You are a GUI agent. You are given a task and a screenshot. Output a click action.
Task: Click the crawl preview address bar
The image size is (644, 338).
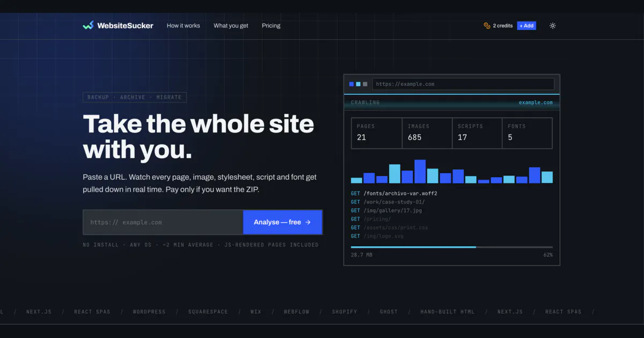coord(463,84)
